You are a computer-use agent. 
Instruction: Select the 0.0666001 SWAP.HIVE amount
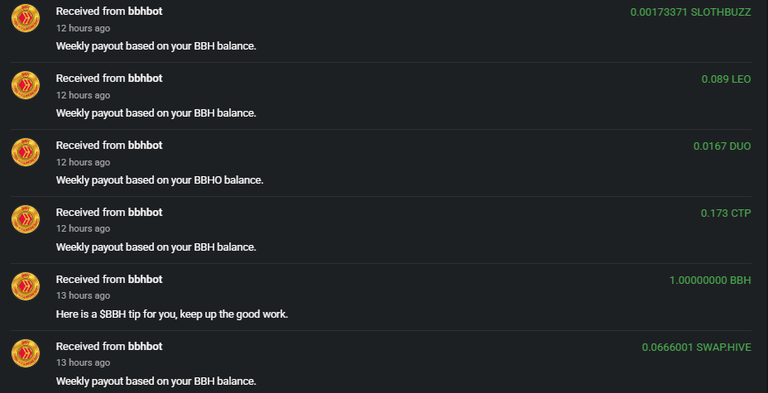point(696,347)
